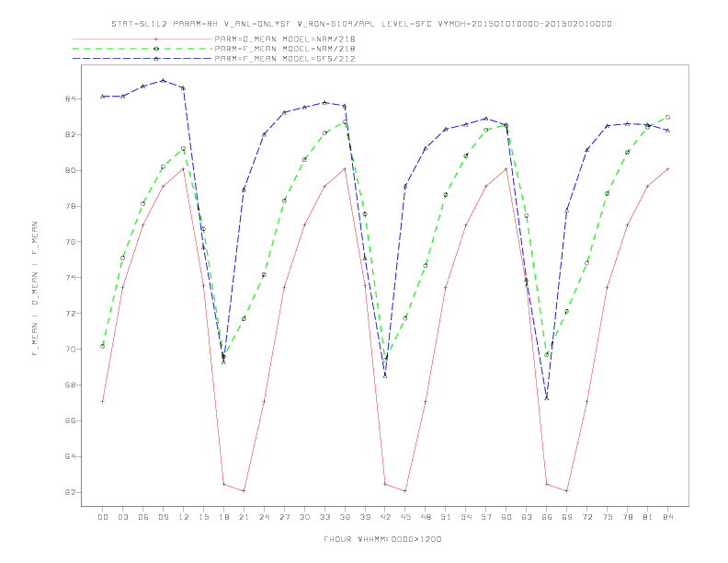
Task: Select legend entry PARM=F_MEAN MODEL=NAM/218
Action: [x=285, y=49]
